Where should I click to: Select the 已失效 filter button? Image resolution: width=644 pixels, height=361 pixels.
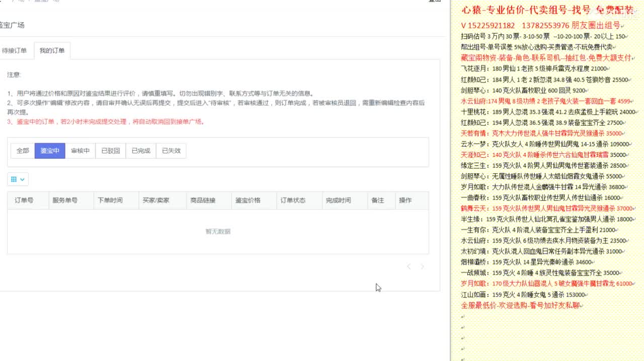click(x=170, y=150)
